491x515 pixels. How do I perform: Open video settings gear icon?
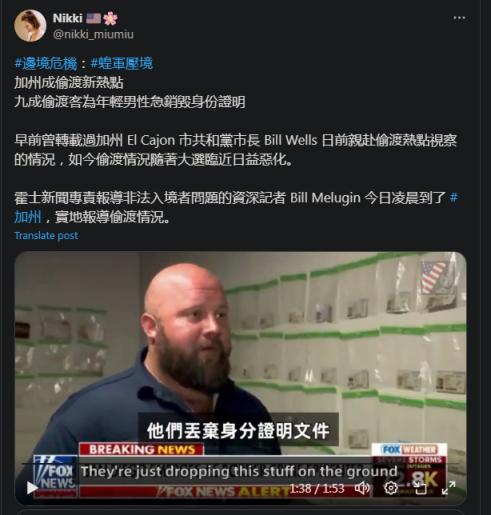[391, 488]
